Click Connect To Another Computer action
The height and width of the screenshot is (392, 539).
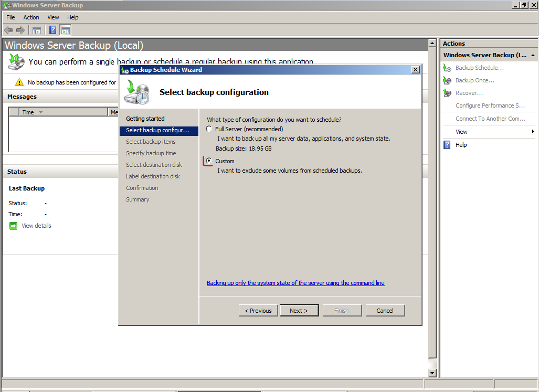pyautogui.click(x=491, y=119)
